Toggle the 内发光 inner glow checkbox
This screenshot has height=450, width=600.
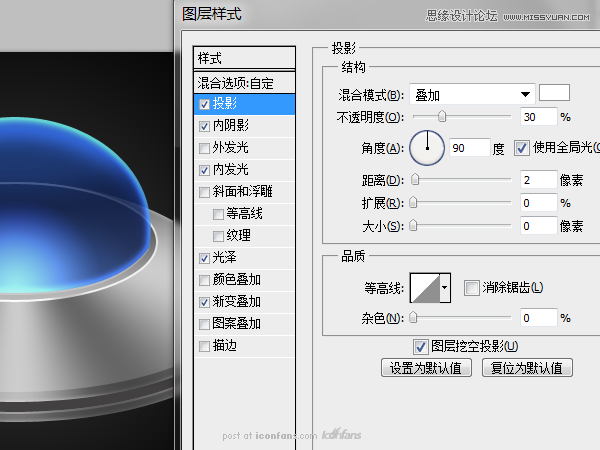[204, 170]
